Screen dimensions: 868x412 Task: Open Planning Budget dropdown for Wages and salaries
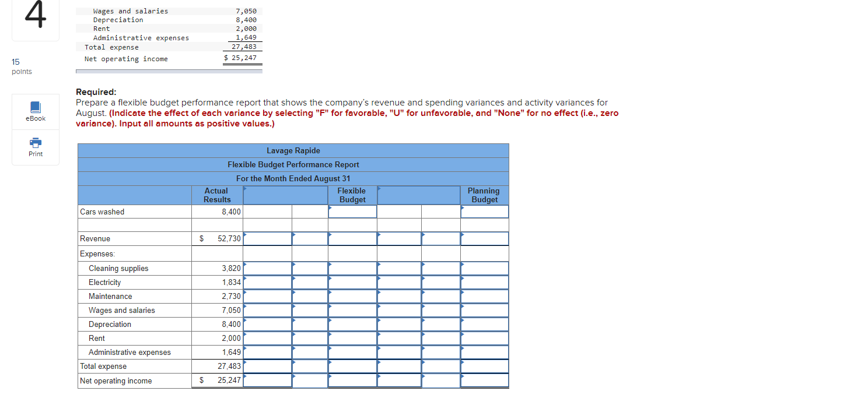click(x=484, y=310)
